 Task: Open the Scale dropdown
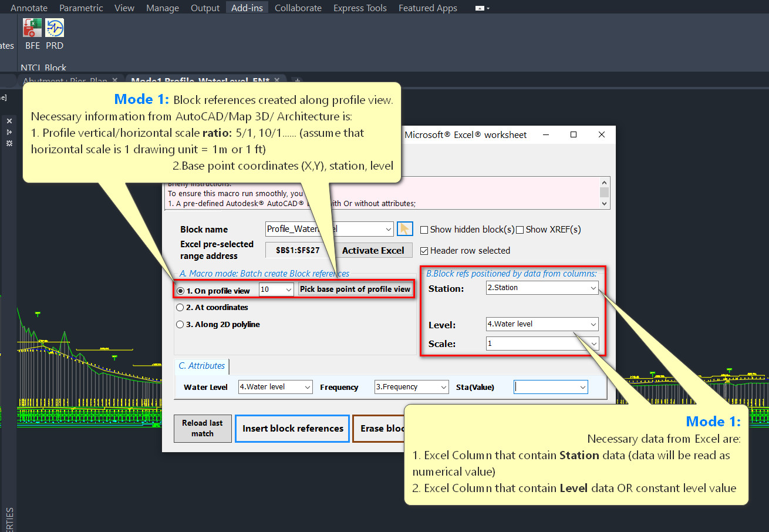click(593, 344)
